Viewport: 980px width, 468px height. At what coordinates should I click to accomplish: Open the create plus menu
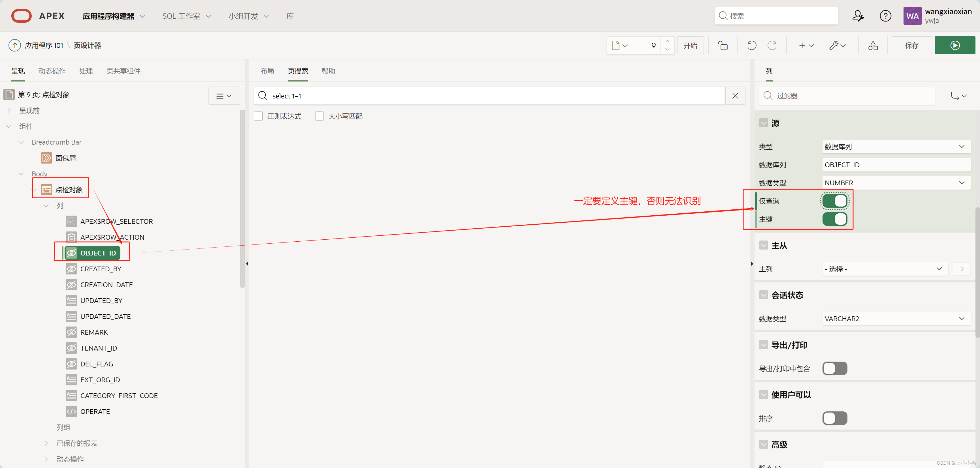806,45
